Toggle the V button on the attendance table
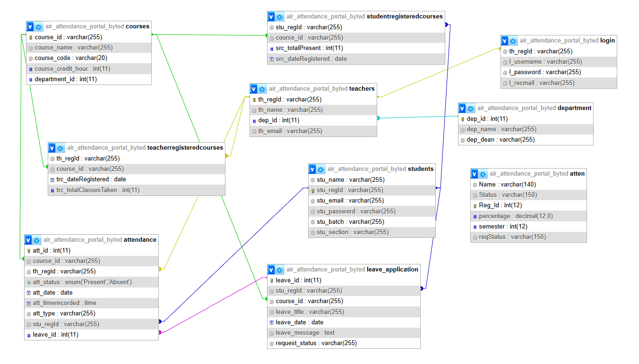639x364 pixels. (28, 240)
